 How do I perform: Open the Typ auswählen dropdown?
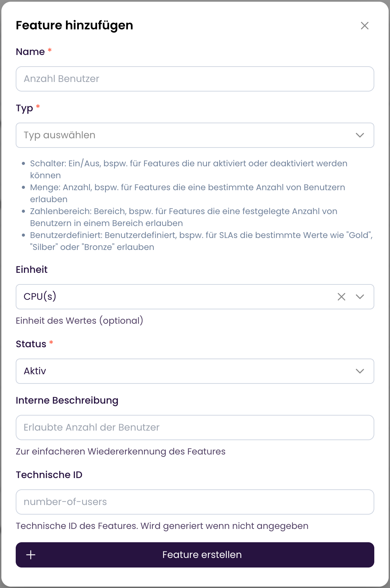pos(195,135)
